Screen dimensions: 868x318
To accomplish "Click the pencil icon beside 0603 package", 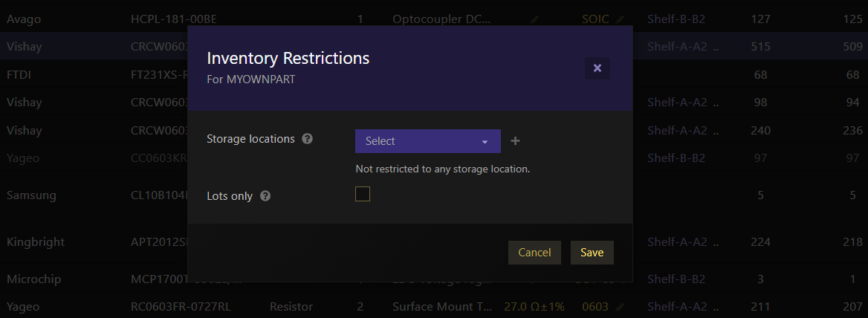I will [620, 306].
